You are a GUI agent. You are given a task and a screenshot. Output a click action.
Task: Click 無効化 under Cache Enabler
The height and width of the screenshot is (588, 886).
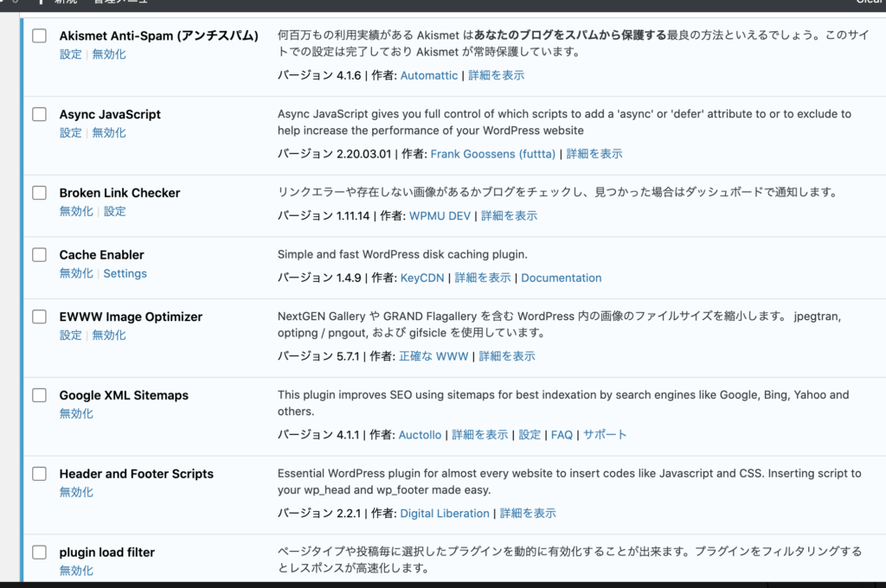coord(76,273)
